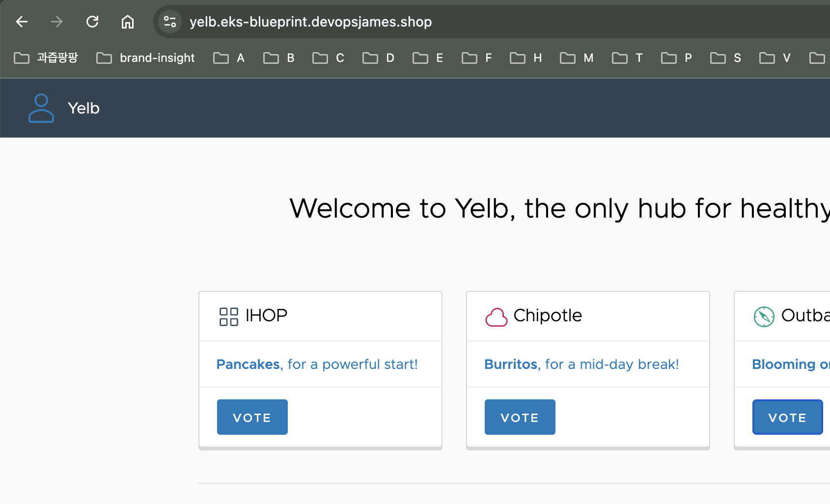This screenshot has height=504, width=830.
Task: Click the Yelb header title
Action: click(x=83, y=108)
